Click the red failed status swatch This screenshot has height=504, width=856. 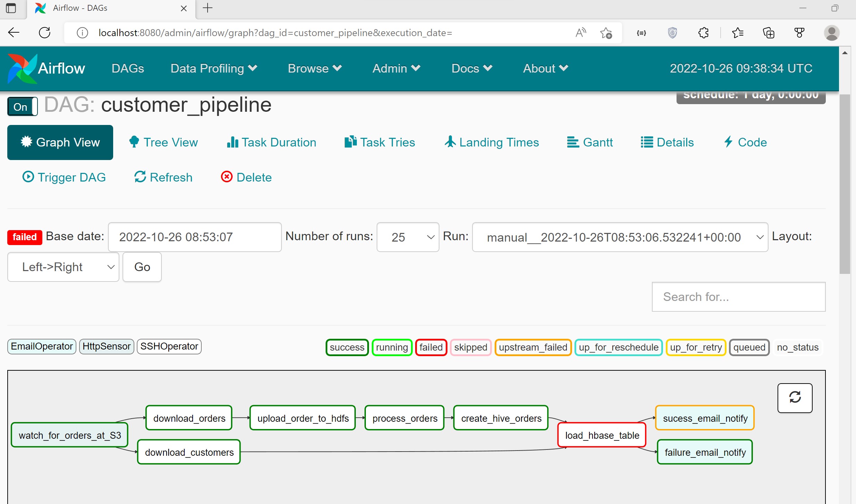[x=431, y=347]
